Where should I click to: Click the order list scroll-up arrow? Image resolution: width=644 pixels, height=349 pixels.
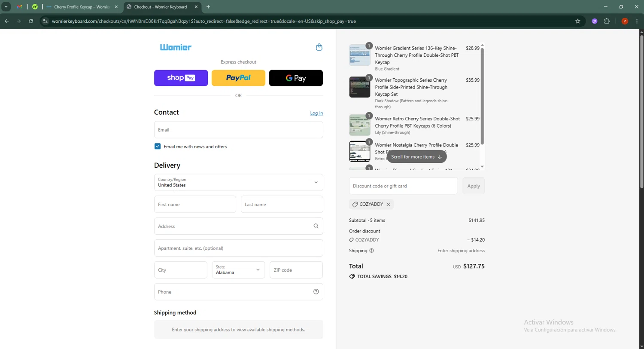482,45
